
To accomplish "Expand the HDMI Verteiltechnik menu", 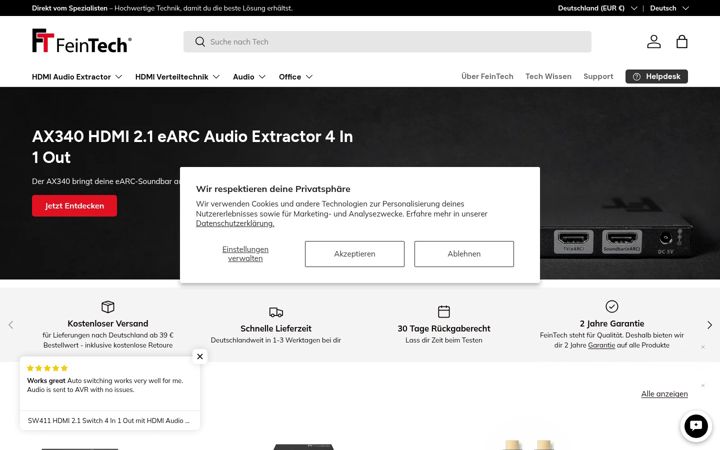I will (177, 77).
